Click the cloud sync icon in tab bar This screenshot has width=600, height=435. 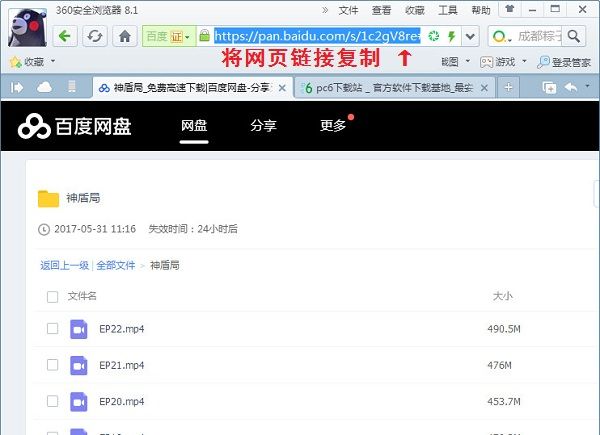tap(44, 87)
